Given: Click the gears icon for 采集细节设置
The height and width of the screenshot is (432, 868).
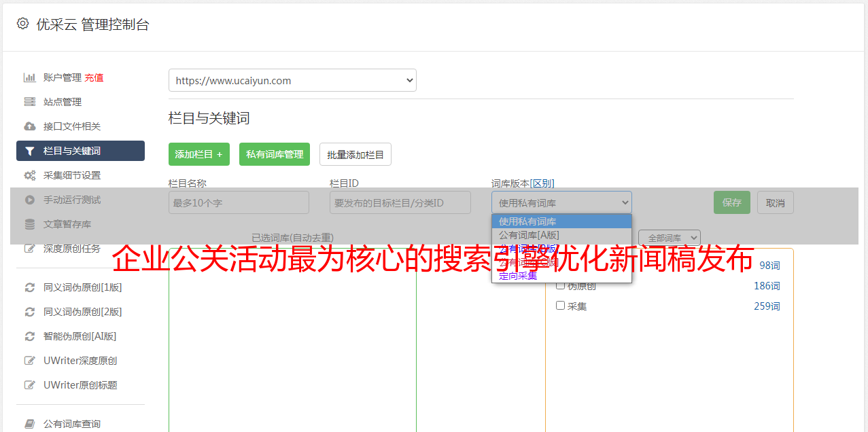Looking at the screenshot, I should click(30, 175).
